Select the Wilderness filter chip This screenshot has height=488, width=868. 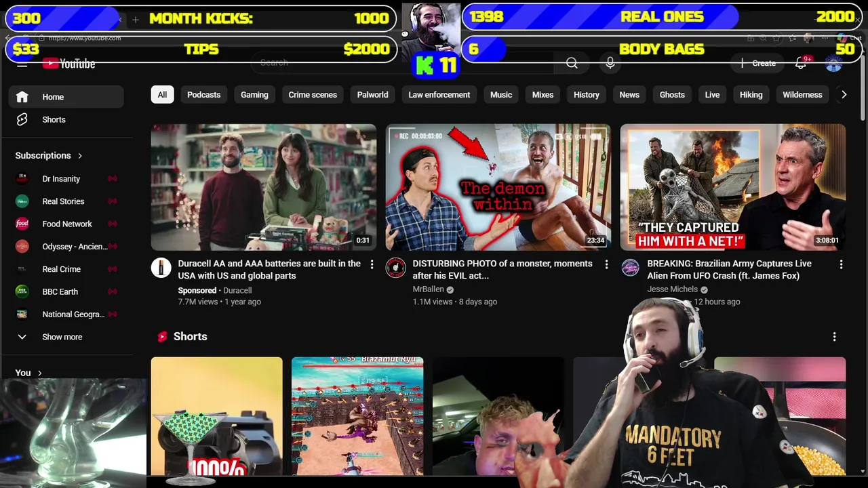point(802,95)
